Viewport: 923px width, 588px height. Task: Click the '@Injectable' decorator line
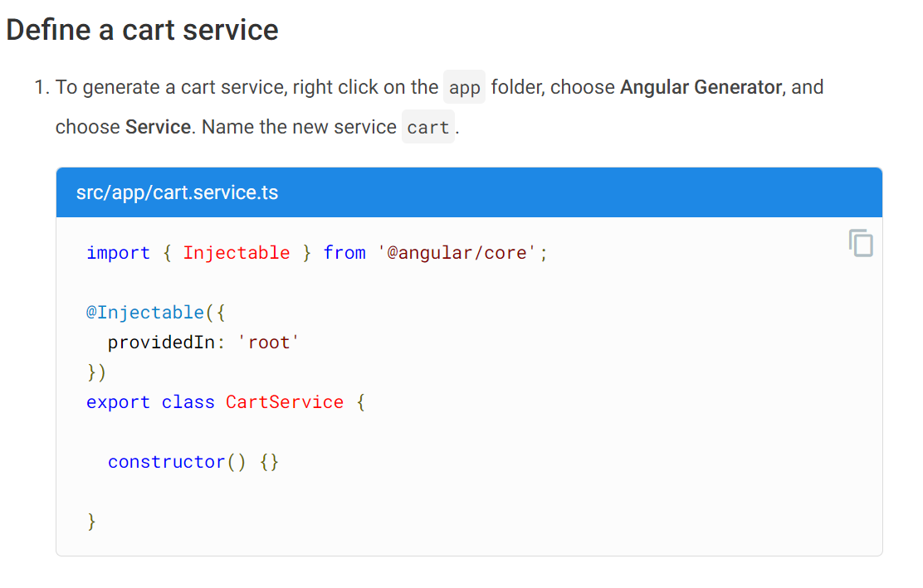155,312
